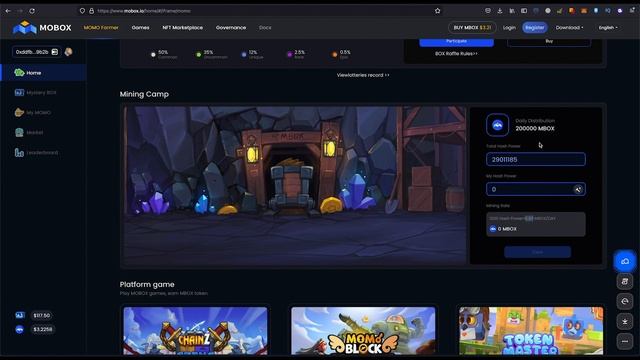Click the claim button under 0 MBOX
The height and width of the screenshot is (360, 640).
pyautogui.click(x=537, y=252)
